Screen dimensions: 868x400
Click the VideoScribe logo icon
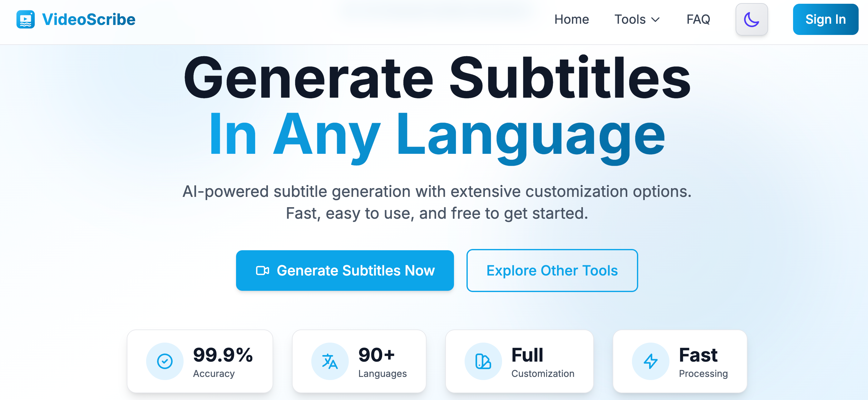tap(26, 20)
